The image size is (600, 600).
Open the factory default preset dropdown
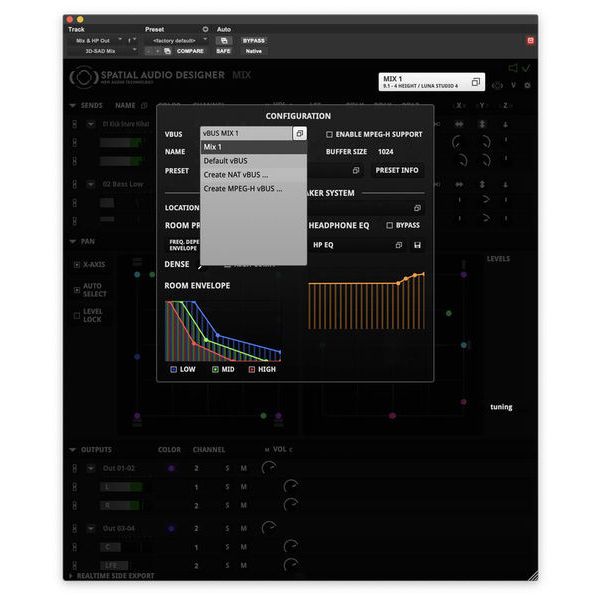176,41
